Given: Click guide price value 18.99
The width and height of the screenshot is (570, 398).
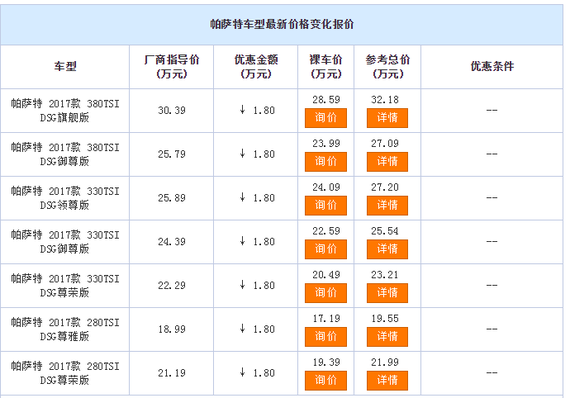Looking at the screenshot, I should click(x=172, y=329).
